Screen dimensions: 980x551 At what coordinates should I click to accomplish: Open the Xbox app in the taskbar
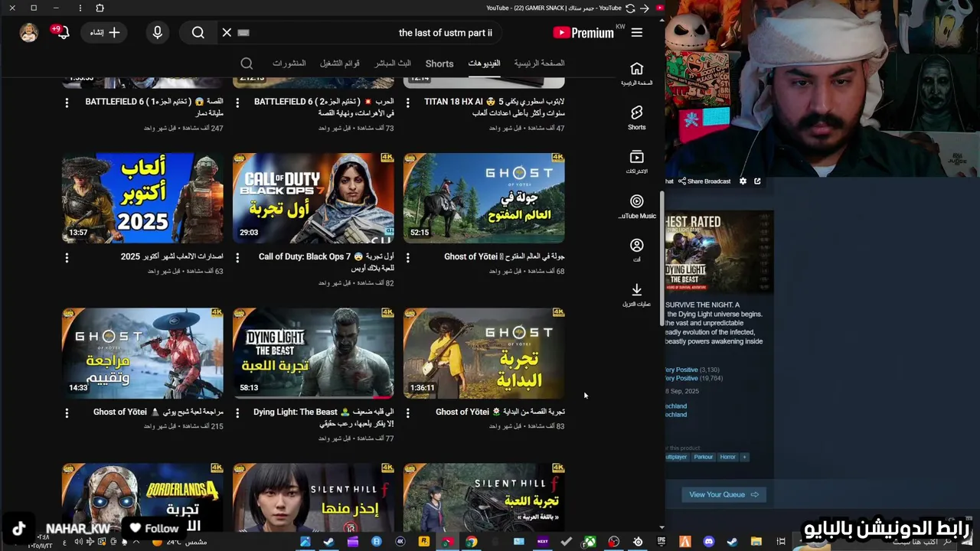590,542
